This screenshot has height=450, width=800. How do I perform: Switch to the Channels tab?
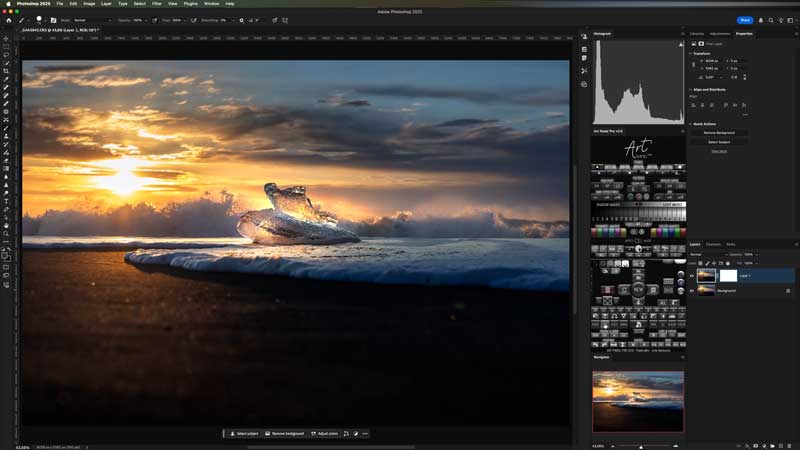(x=713, y=244)
